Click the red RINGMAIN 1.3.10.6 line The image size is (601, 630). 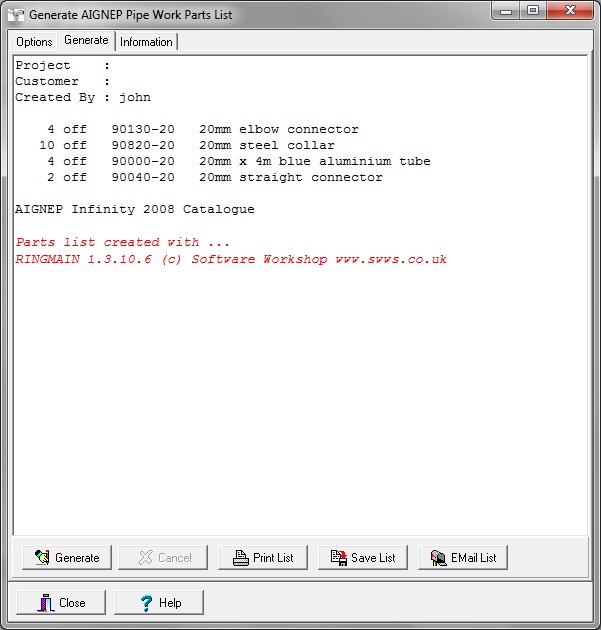pyautogui.click(x=231, y=259)
